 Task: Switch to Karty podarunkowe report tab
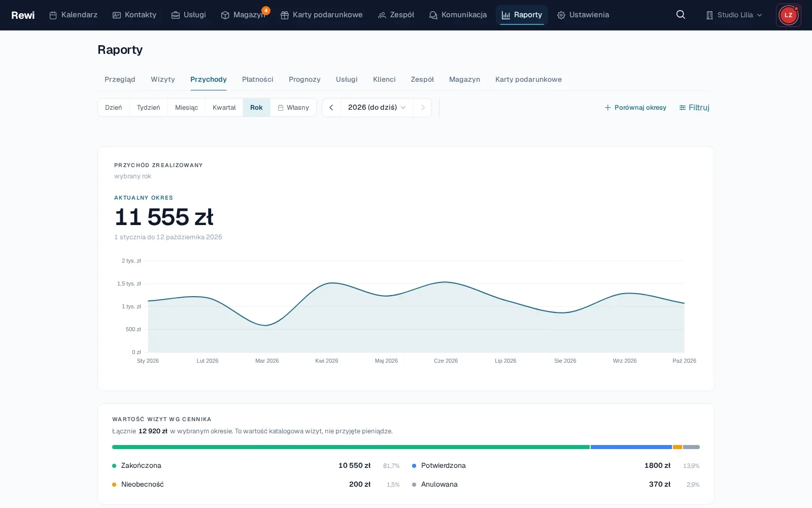click(528, 79)
